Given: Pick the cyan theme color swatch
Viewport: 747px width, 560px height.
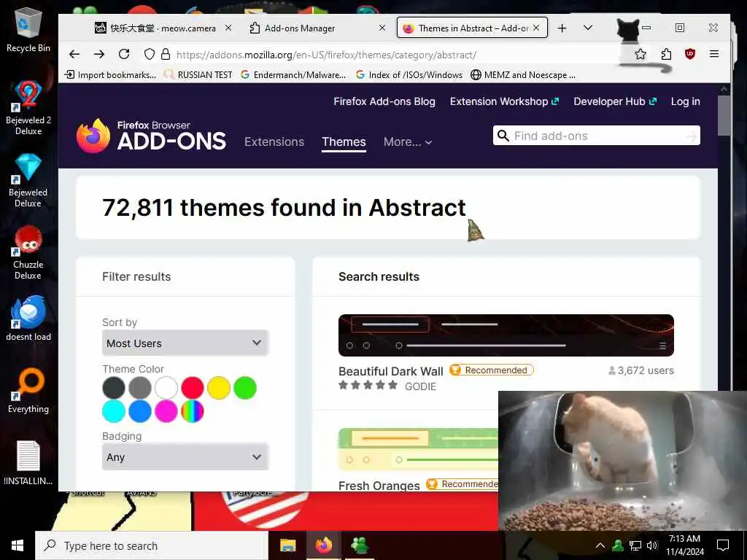Looking at the screenshot, I should (113, 411).
